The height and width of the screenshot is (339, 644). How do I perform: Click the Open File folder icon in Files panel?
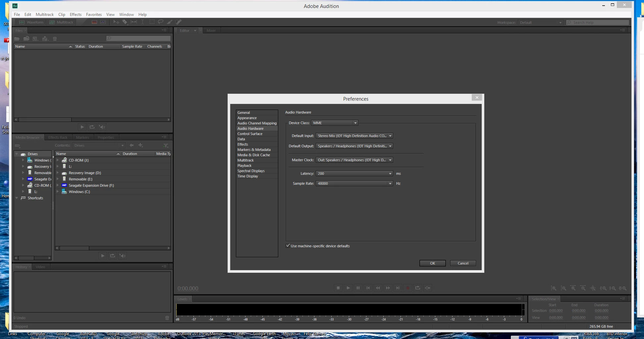pos(17,39)
